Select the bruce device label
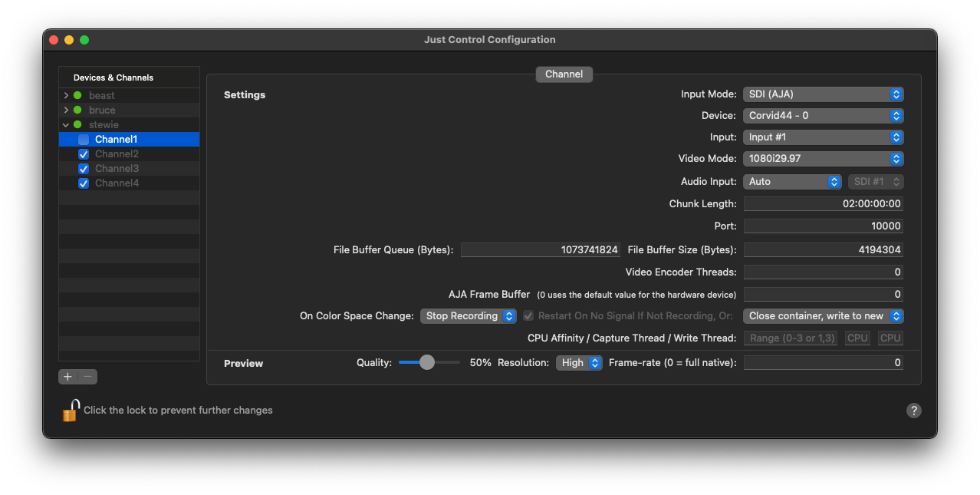 pyautogui.click(x=102, y=111)
